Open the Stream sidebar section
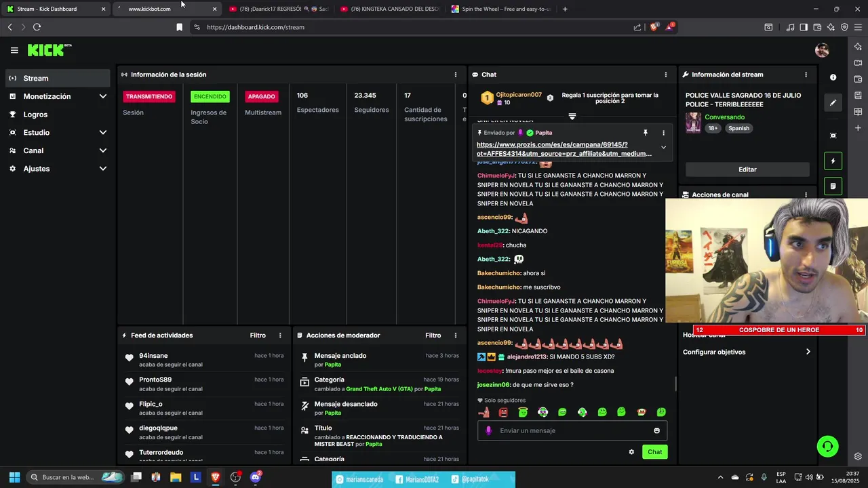Image resolution: width=868 pixels, height=488 pixels. click(x=57, y=78)
